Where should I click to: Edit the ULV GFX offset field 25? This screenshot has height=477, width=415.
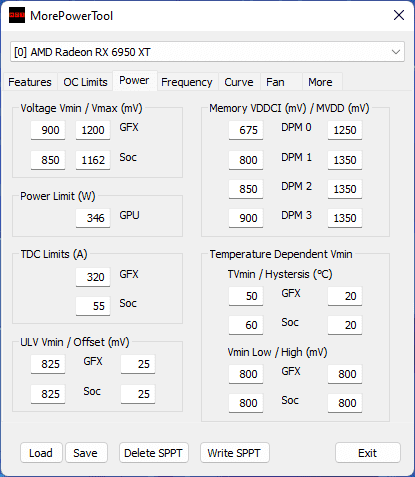138,364
